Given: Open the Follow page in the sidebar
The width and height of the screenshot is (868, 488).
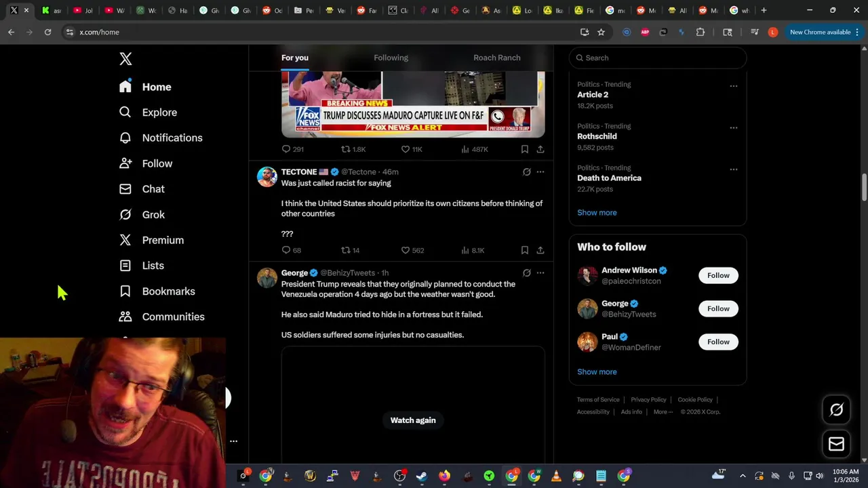Looking at the screenshot, I should [x=146, y=163].
